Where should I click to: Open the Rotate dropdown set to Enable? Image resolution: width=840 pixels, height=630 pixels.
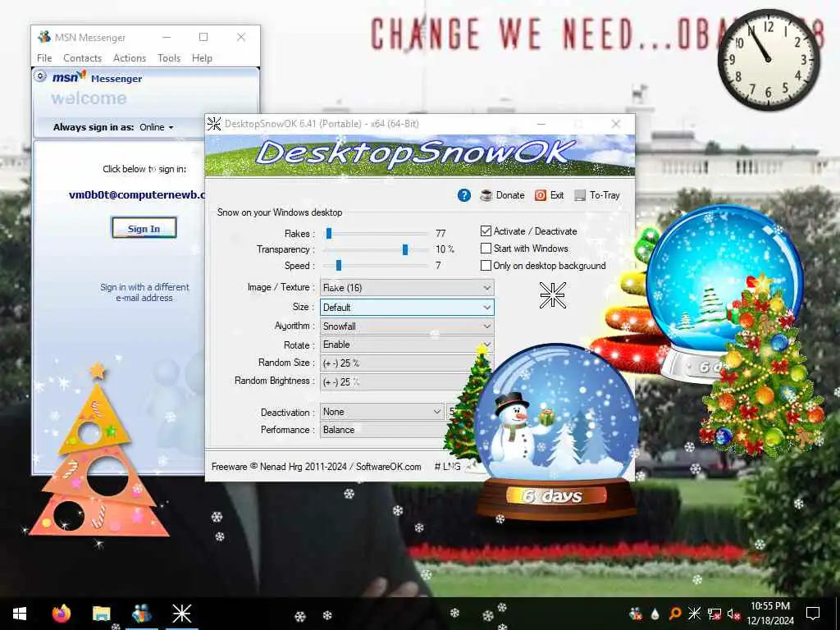coord(407,345)
